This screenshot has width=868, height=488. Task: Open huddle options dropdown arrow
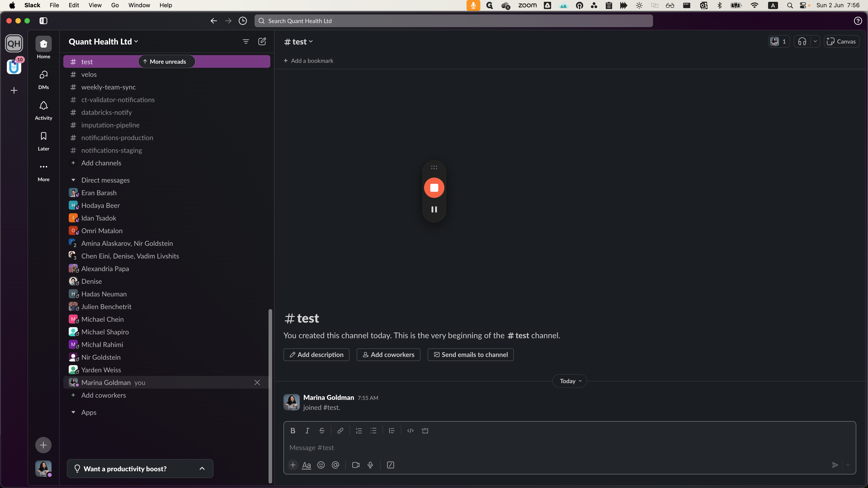pyautogui.click(x=815, y=41)
